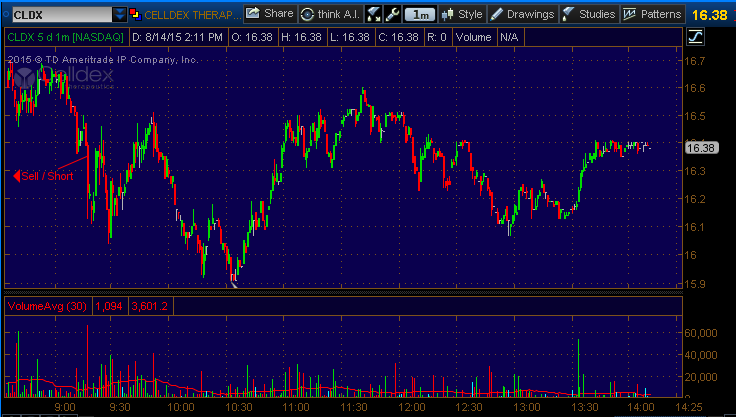Click the R: 0 range value
This screenshot has width=736, height=417.
437,37
